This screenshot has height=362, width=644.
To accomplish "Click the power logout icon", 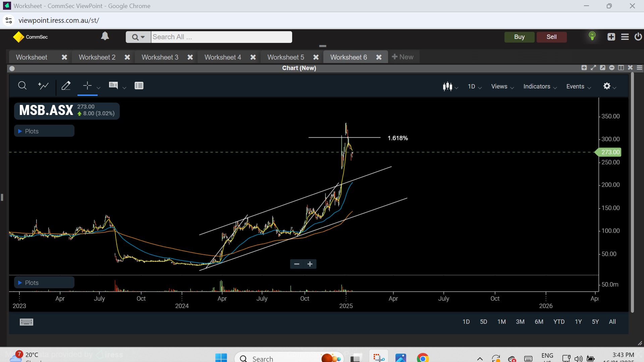I will 638,37.
